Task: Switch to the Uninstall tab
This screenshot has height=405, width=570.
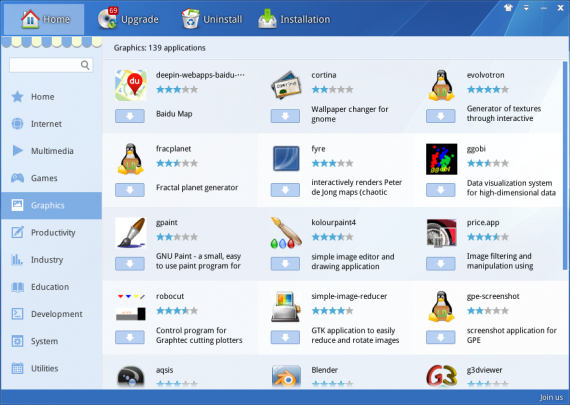Action: (x=212, y=19)
